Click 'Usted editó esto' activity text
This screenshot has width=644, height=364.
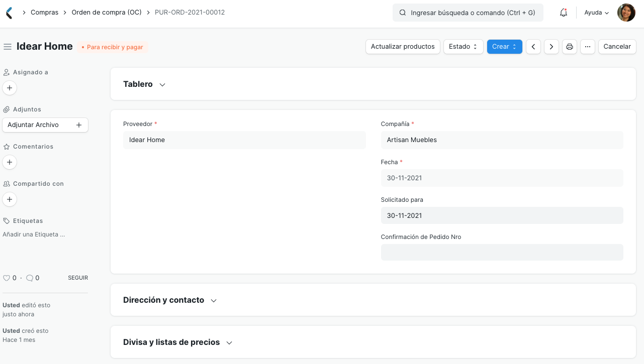(27, 305)
